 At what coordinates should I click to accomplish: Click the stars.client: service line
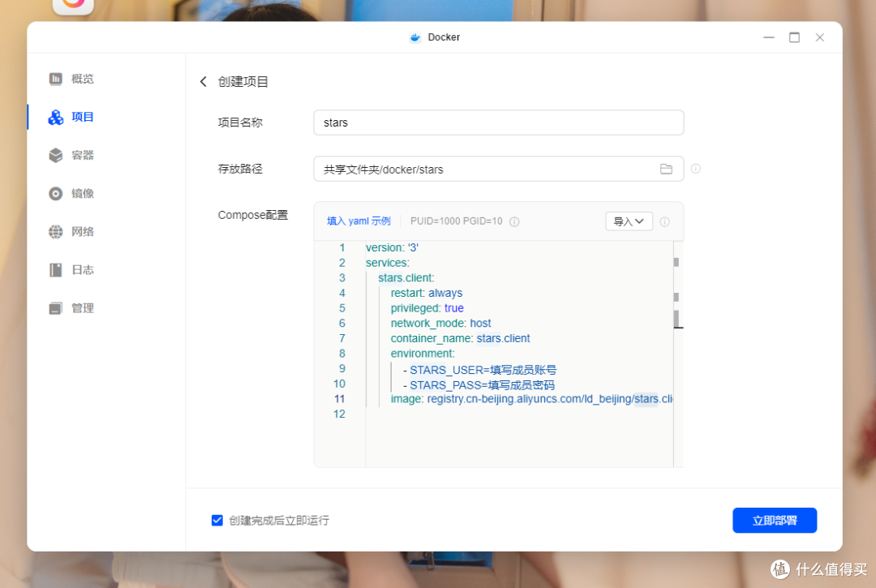[x=406, y=277]
